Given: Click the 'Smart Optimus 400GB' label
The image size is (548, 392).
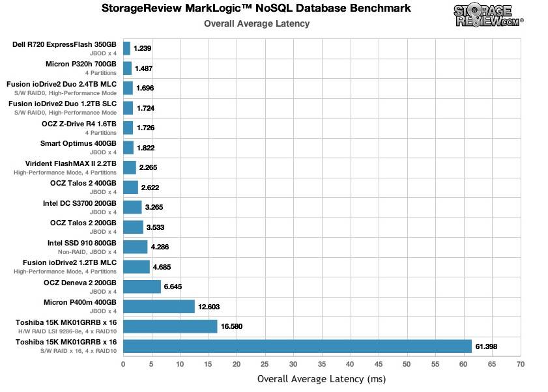Looking at the screenshot, I should click(x=78, y=144).
